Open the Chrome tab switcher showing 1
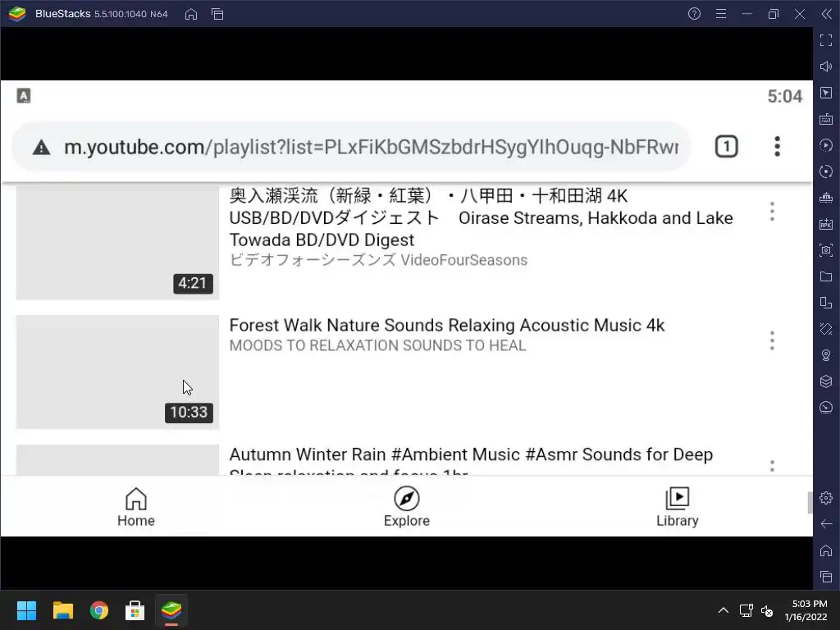This screenshot has width=840, height=630. (x=727, y=146)
